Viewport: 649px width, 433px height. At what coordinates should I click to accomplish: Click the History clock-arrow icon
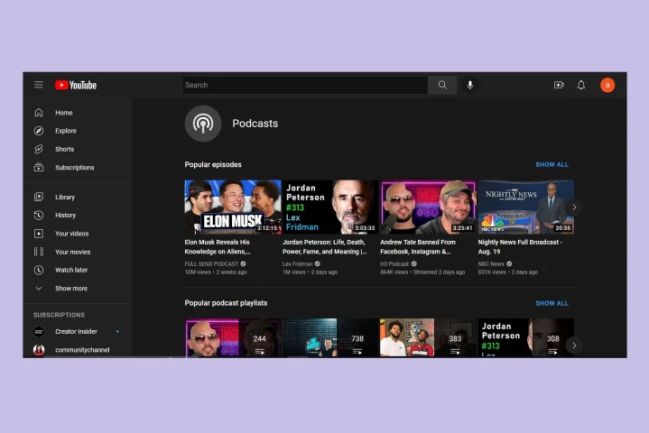(x=38, y=215)
